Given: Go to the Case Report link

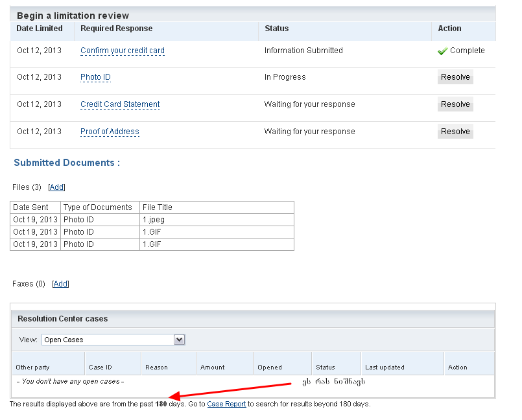Looking at the screenshot, I should [226, 404].
